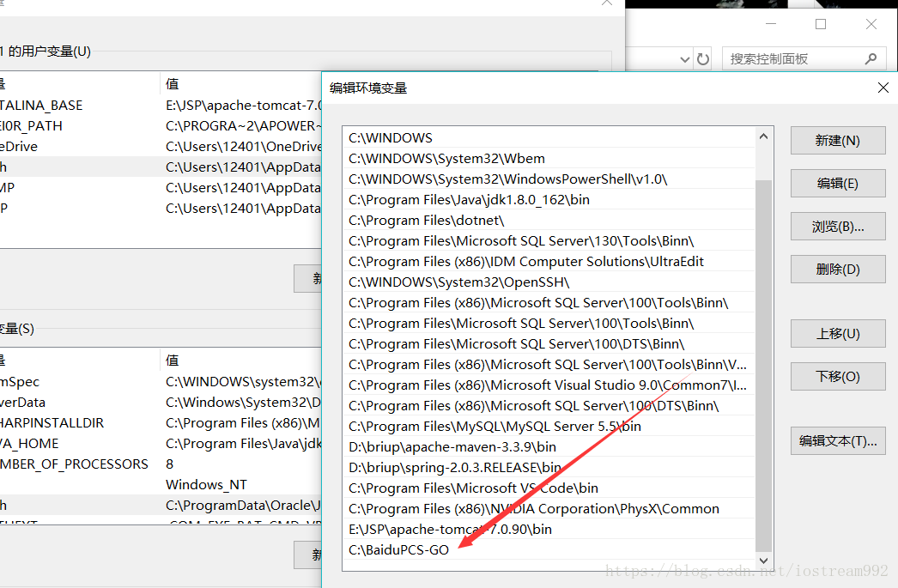Select the C:\WINDOWS path entry
Viewport: 898px width, 588px height.
click(x=549, y=138)
